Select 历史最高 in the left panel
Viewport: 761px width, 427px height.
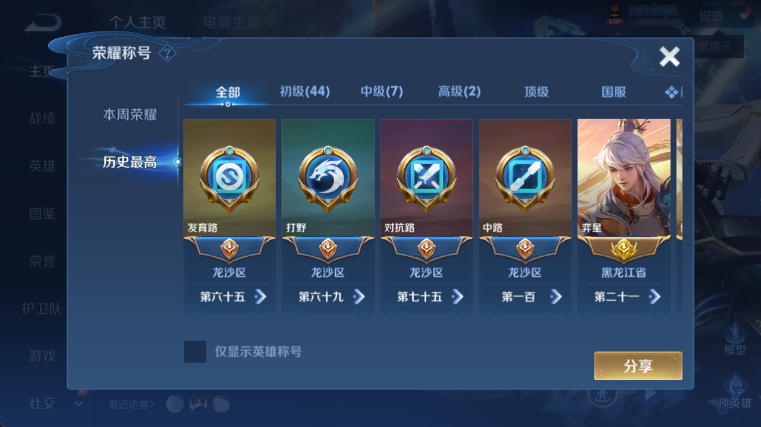130,162
